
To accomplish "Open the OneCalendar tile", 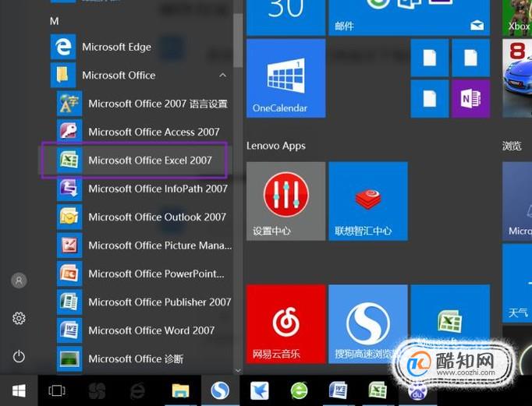I will [x=286, y=78].
